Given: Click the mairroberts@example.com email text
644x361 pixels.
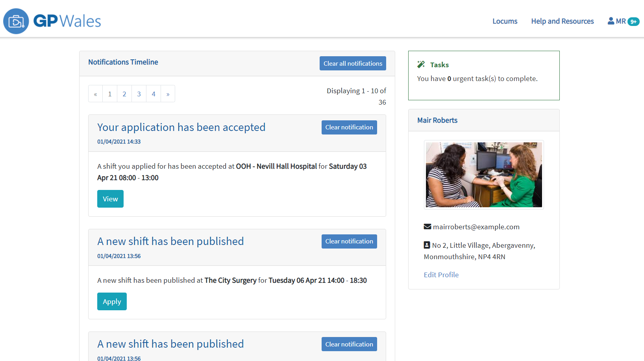Looking at the screenshot, I should click(x=476, y=227).
